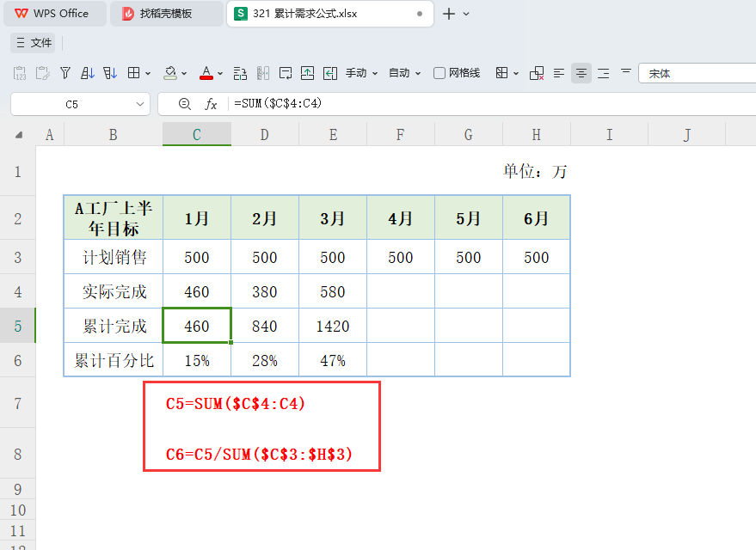Image resolution: width=756 pixels, height=550 pixels.
Task: Click the Name Box showing C5
Action: 81,104
